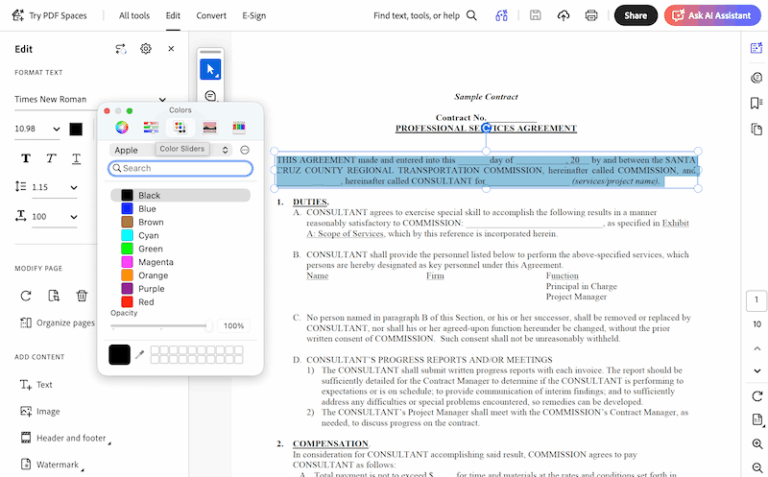The image size is (768, 477).
Task: Select Orange in color list
Action: pos(180,275)
